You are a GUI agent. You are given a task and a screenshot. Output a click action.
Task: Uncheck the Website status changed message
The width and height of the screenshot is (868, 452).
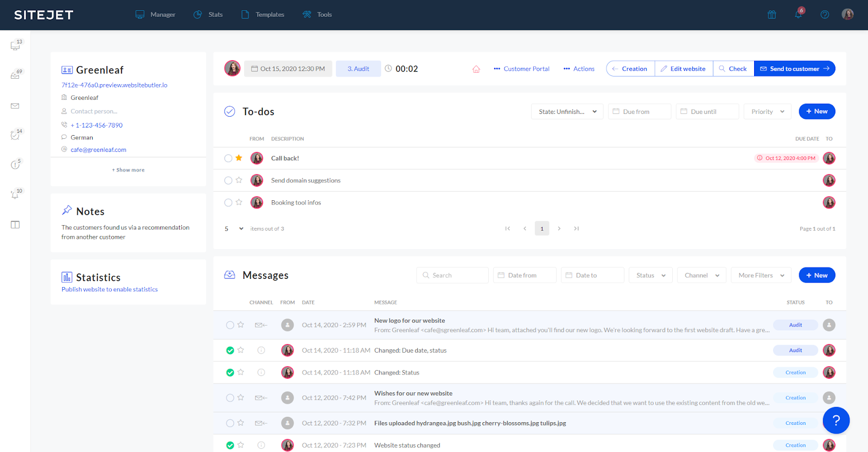230,445
